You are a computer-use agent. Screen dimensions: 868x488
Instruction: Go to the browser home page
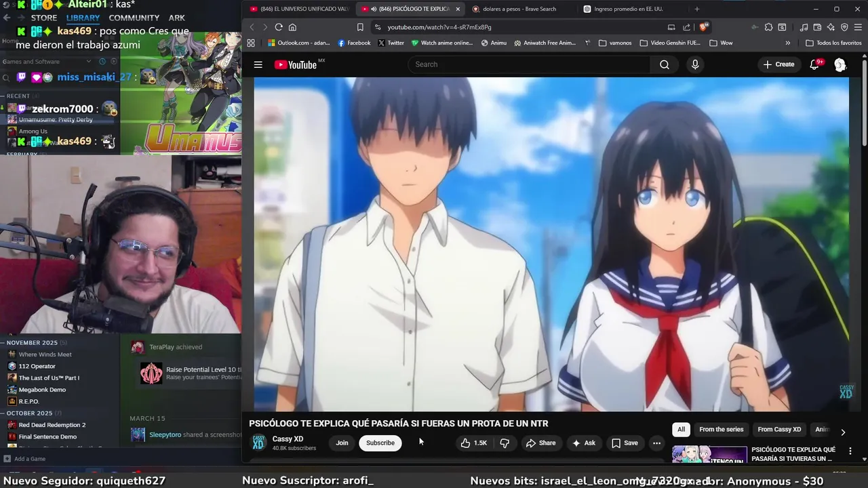(292, 27)
